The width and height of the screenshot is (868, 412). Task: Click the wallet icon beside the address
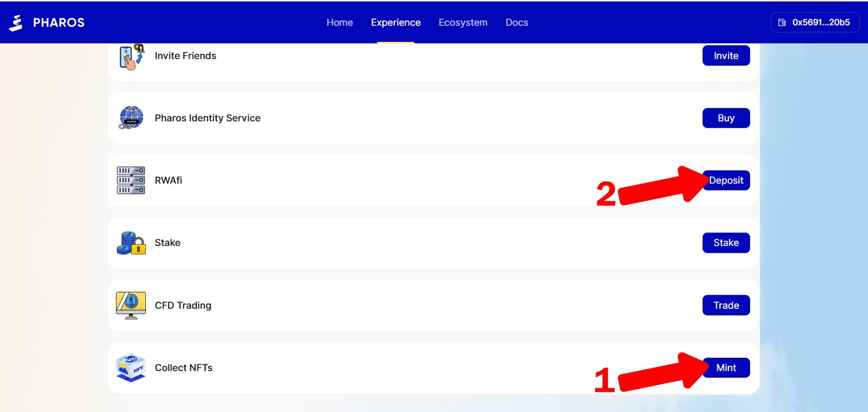coord(782,23)
